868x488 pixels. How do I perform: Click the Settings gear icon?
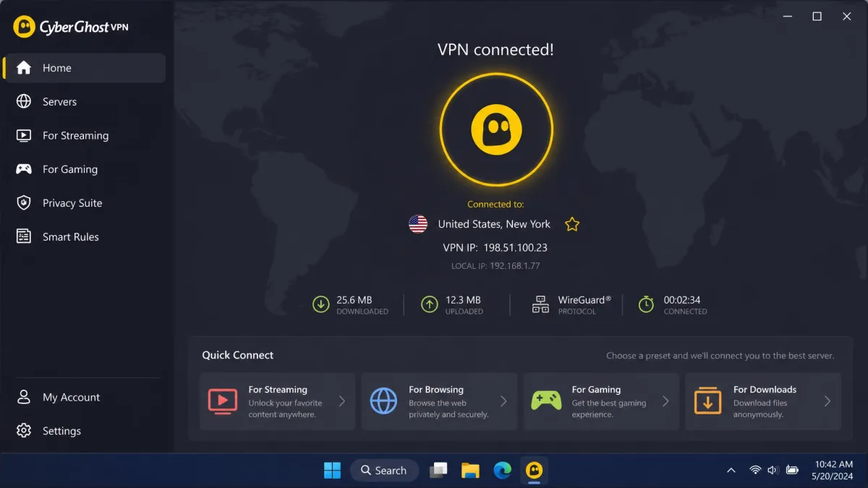tap(24, 431)
